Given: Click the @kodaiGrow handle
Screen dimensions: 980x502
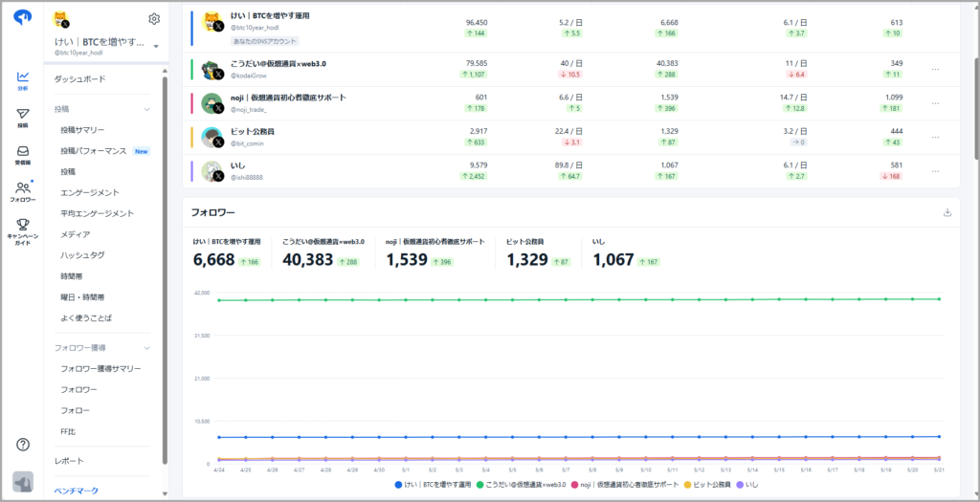Looking at the screenshot, I should (x=248, y=76).
